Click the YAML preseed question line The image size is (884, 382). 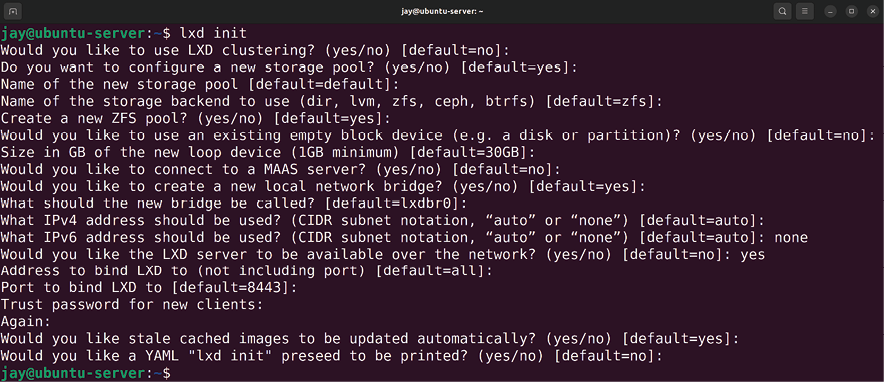coord(328,356)
